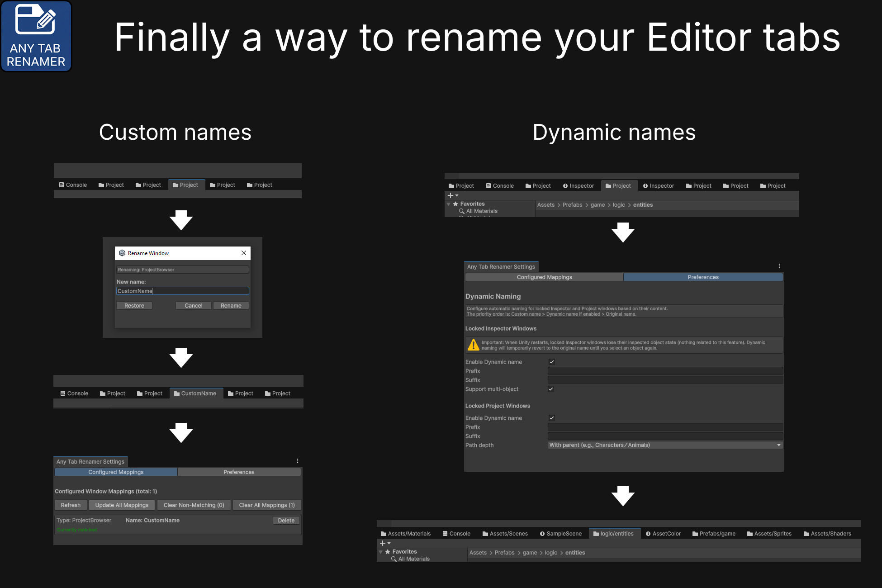882x588 pixels.
Task: Click the Favorites star icon in the bottom Project panel
Action: [x=388, y=552]
